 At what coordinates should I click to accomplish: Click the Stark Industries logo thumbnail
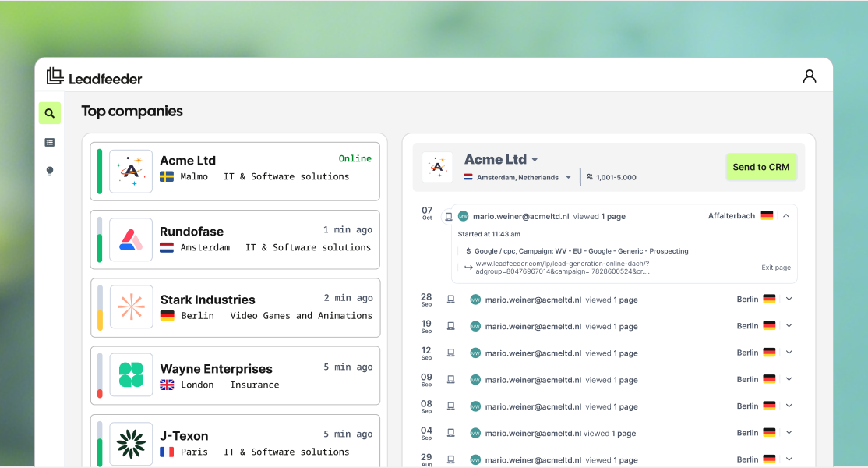131,307
